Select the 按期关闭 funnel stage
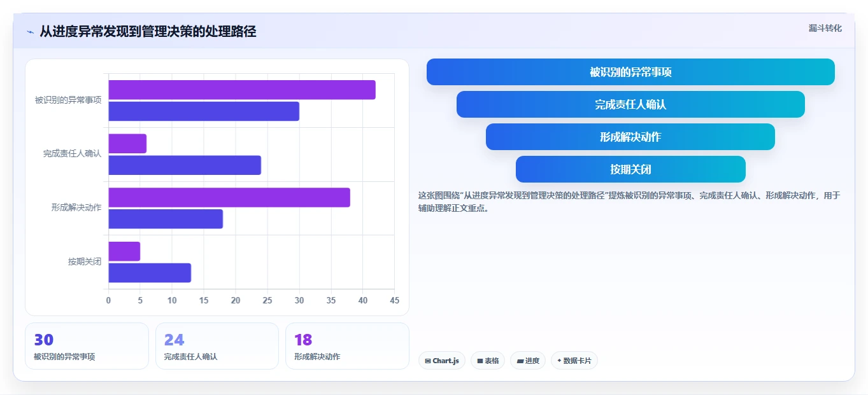The width and height of the screenshot is (868, 395). click(630, 169)
